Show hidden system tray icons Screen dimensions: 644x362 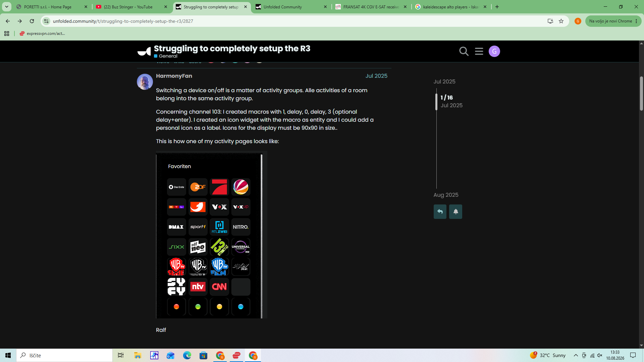click(576, 355)
